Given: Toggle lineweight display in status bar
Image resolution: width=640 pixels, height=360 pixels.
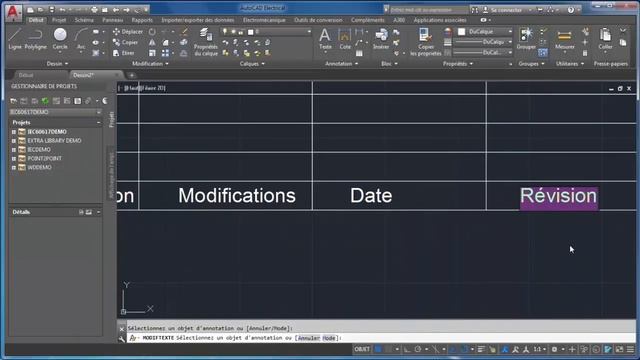Looking at the screenshot, I should tap(481, 349).
